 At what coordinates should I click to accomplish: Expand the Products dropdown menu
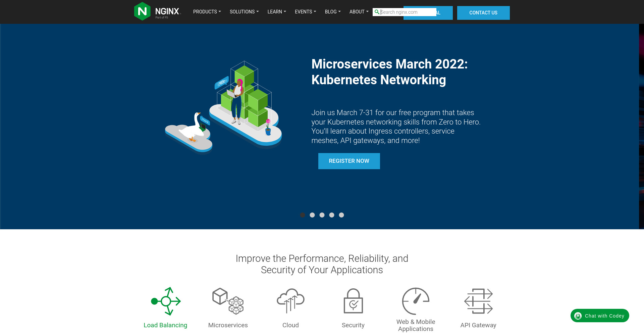point(207,12)
